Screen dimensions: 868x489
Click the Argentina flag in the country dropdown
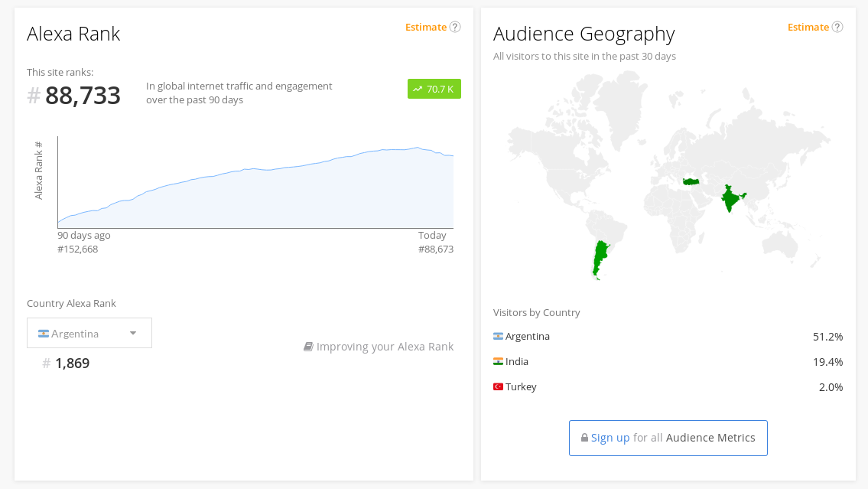(x=43, y=334)
